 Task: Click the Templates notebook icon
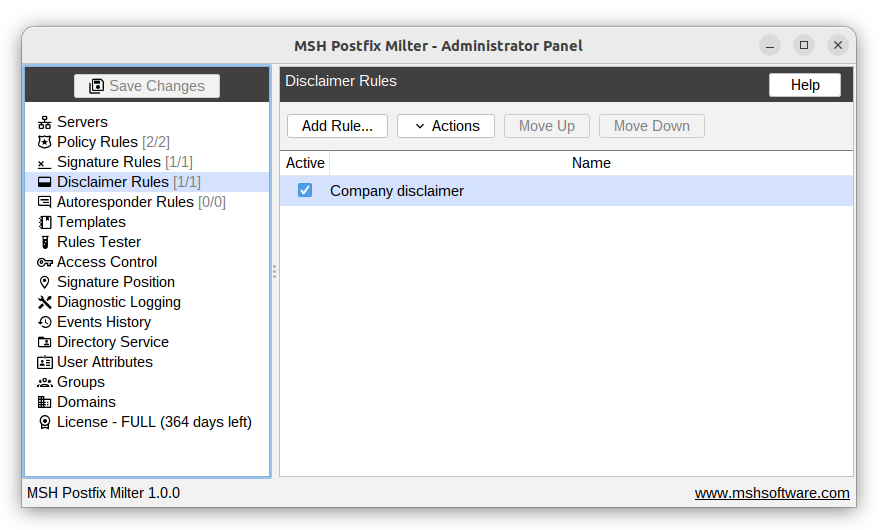(x=44, y=222)
